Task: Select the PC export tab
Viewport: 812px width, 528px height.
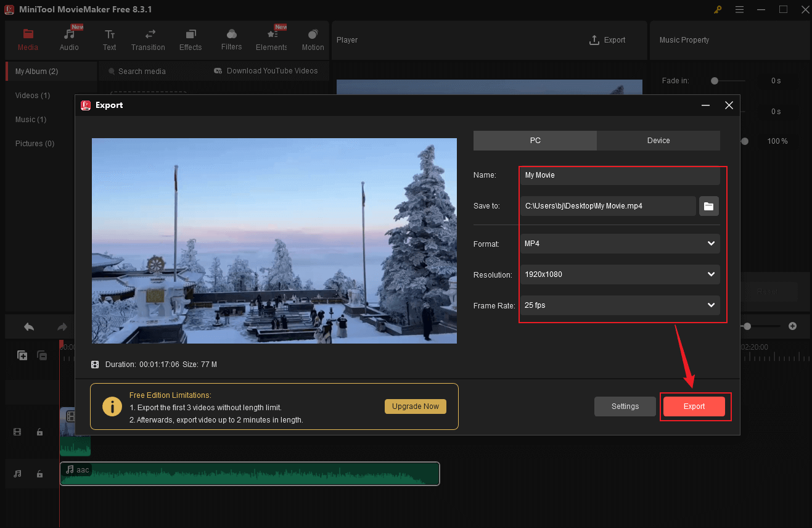Action: (535, 141)
